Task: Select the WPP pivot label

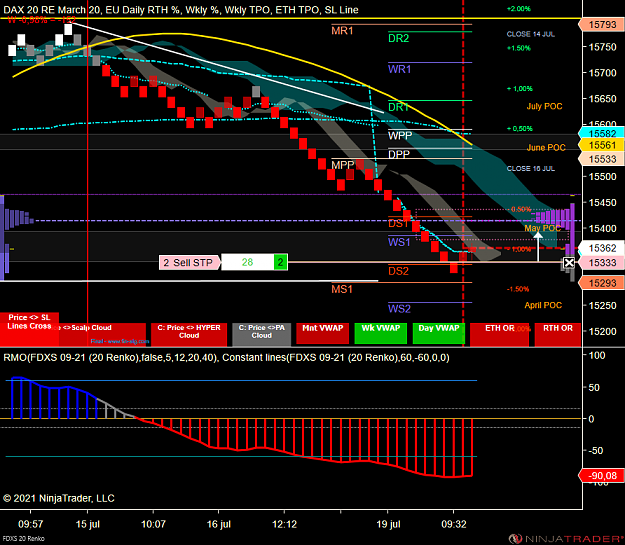Action: pyautogui.click(x=400, y=136)
